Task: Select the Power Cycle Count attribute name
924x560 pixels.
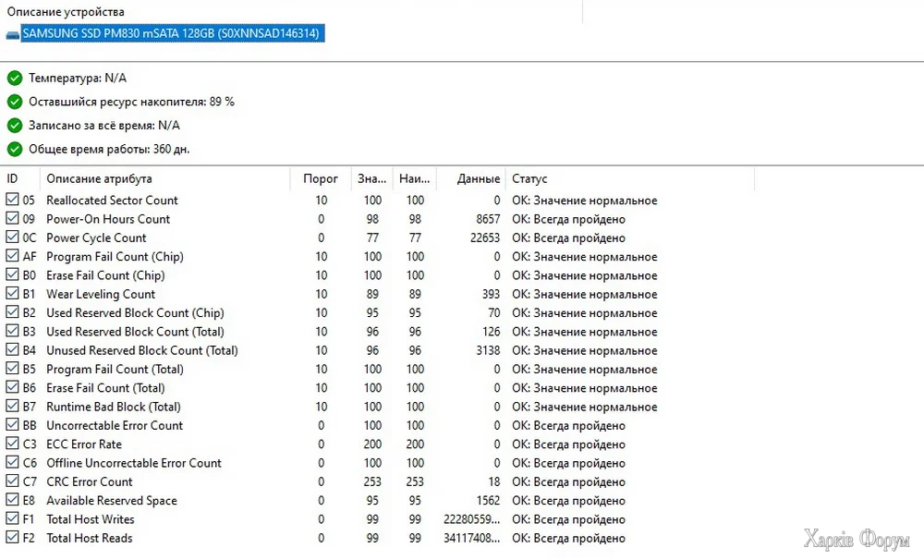Action: (x=96, y=237)
